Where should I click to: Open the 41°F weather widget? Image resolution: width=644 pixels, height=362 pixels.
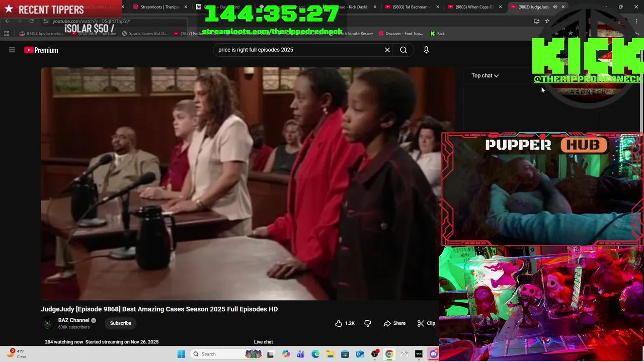click(x=16, y=354)
